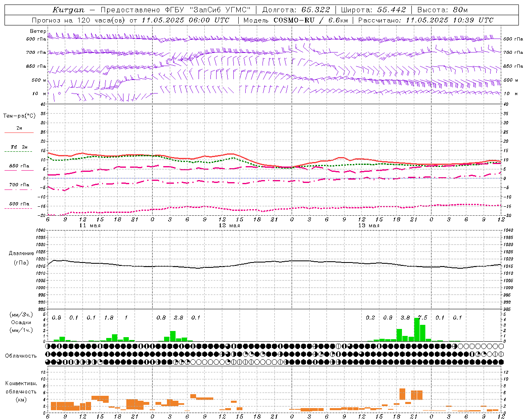Click the "3.8" precipitation total value
This screenshot has width=525, height=420.
coord(405,318)
